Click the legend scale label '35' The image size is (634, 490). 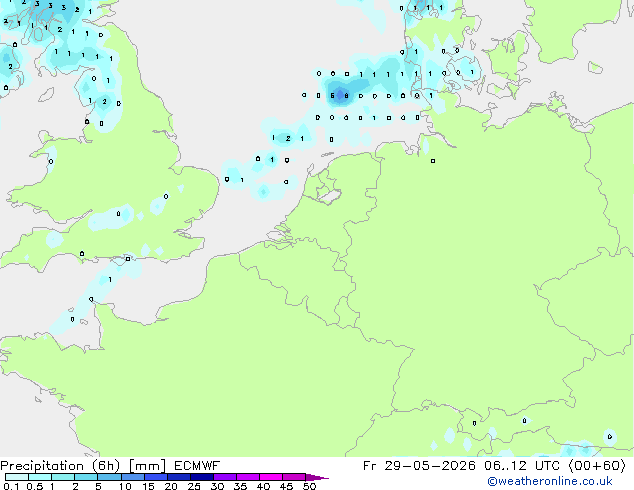240,486
